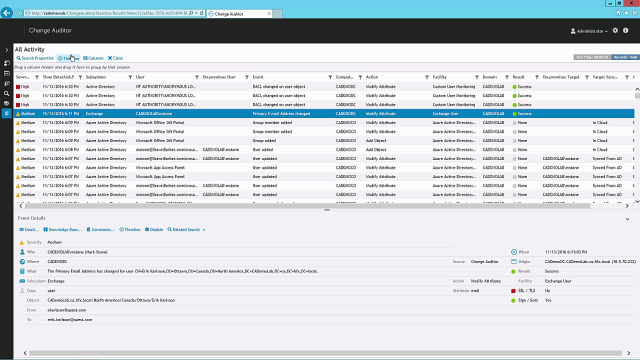This screenshot has width=640, height=360.
Task: Sort by the Severity column header
Action: click(22, 77)
